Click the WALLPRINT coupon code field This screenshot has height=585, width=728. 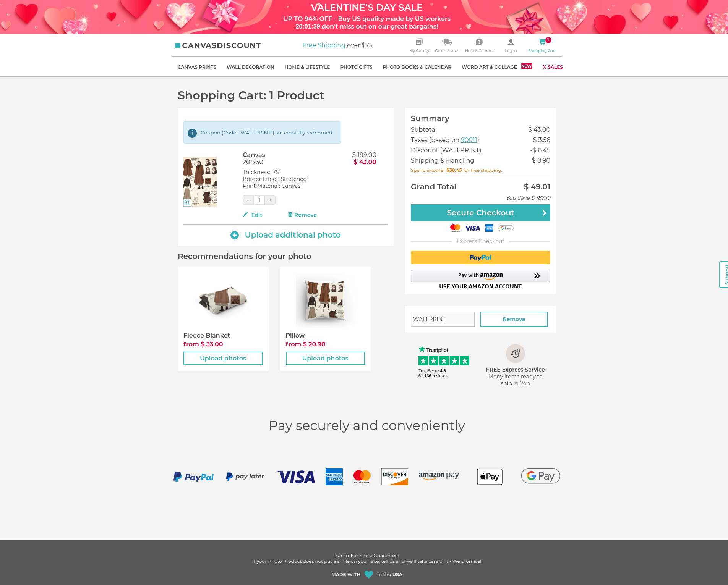pyautogui.click(x=443, y=319)
